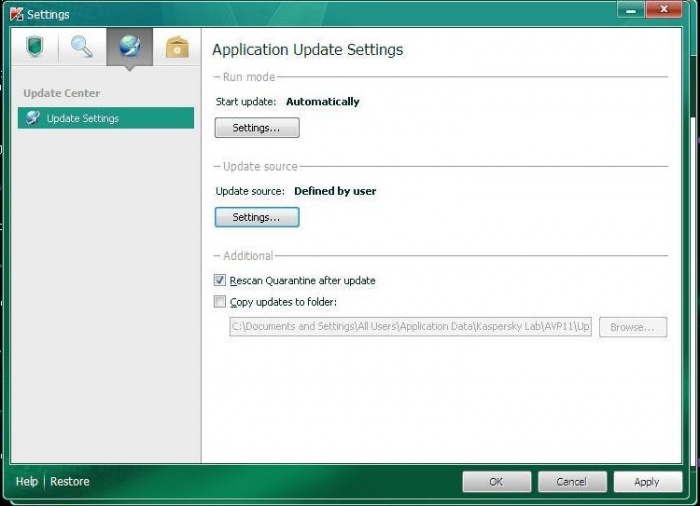Click the 'Run mode' section label
The image size is (700, 506).
(249, 77)
